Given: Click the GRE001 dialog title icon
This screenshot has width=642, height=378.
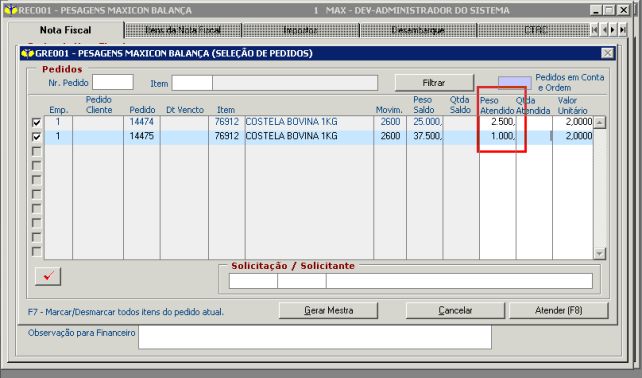Looking at the screenshot, I should click(x=27, y=53).
